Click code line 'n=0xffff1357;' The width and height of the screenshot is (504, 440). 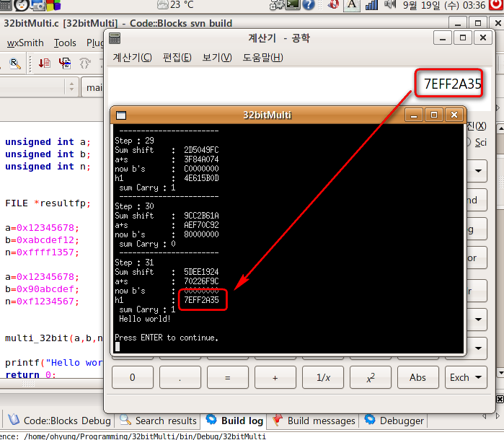tap(42, 252)
